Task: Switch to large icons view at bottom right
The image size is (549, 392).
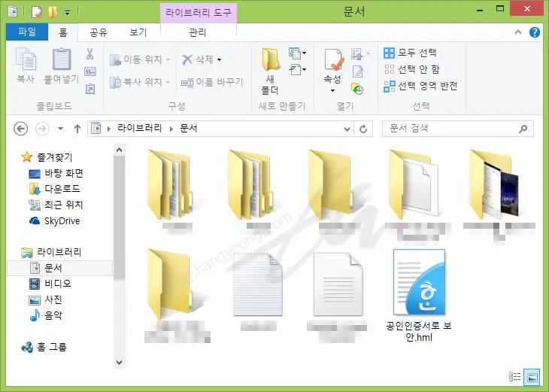Action: click(x=532, y=377)
